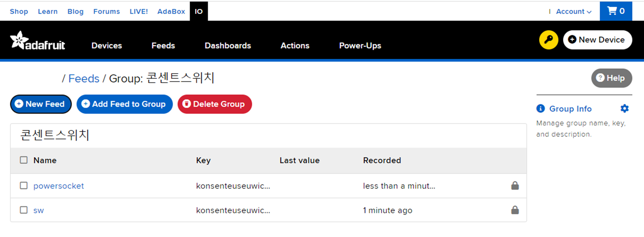Check the powersocket feed checkbox
This screenshot has width=644, height=237.
23,186
